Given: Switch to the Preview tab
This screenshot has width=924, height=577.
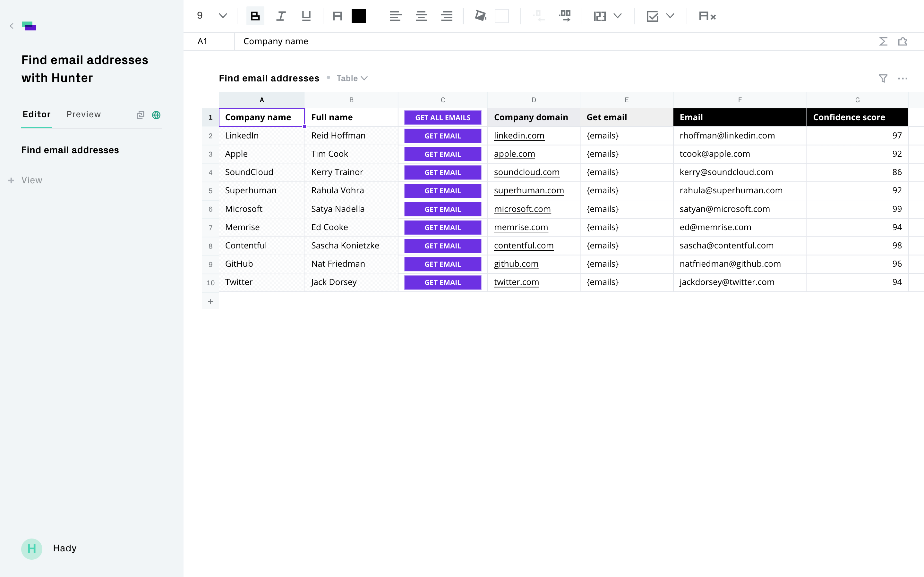Looking at the screenshot, I should [x=84, y=114].
